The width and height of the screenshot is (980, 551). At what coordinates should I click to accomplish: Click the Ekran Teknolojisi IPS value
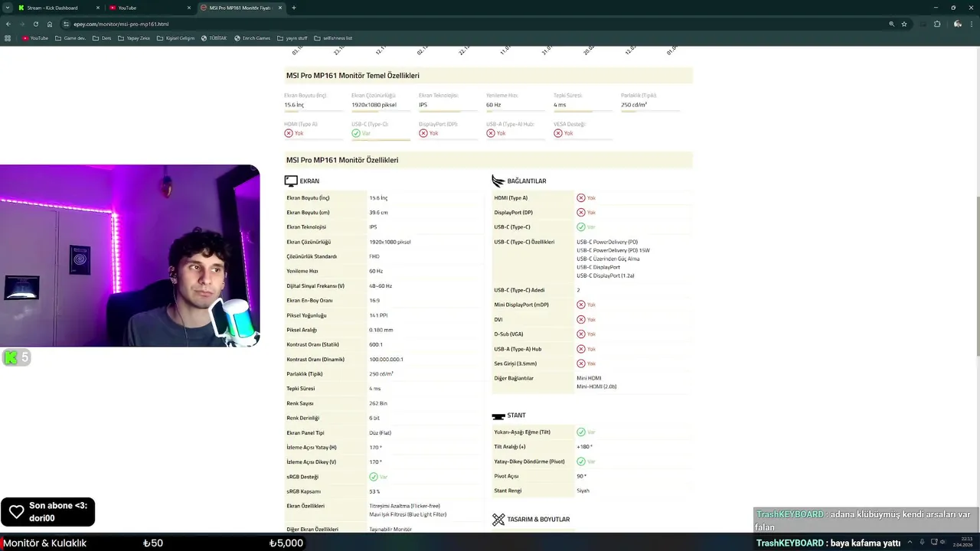point(423,105)
